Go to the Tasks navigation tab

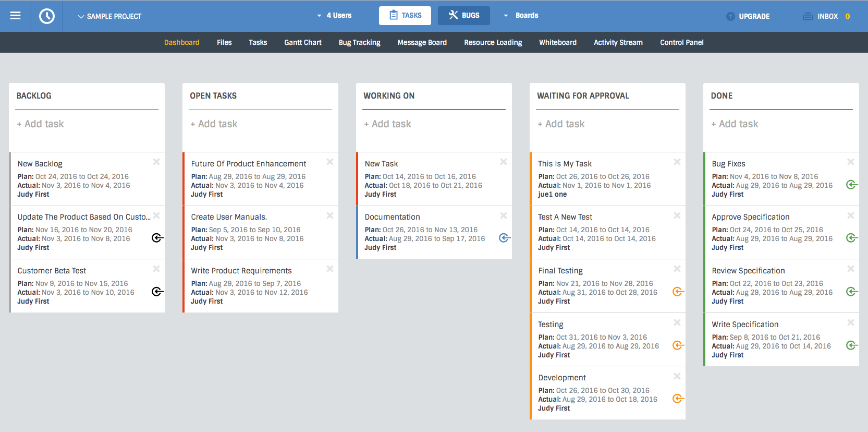click(258, 42)
